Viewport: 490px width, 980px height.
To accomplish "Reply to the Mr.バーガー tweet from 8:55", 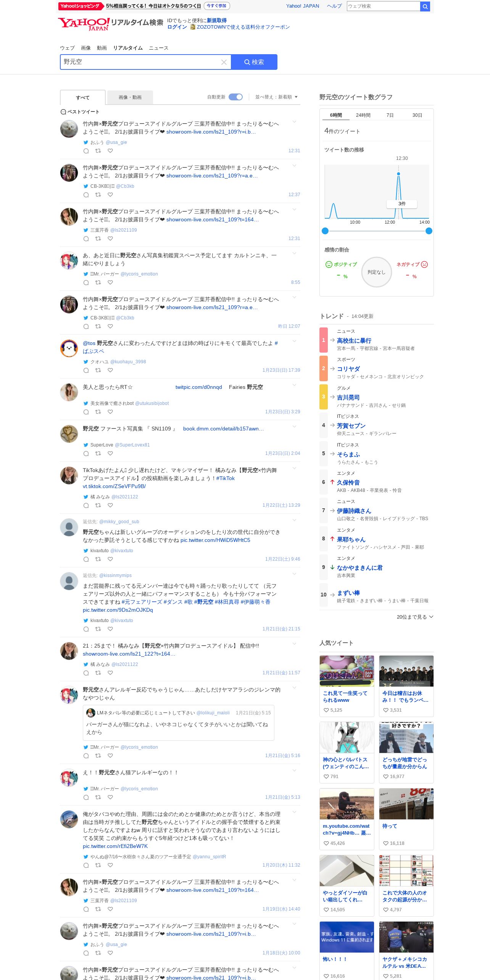I will coord(86,282).
